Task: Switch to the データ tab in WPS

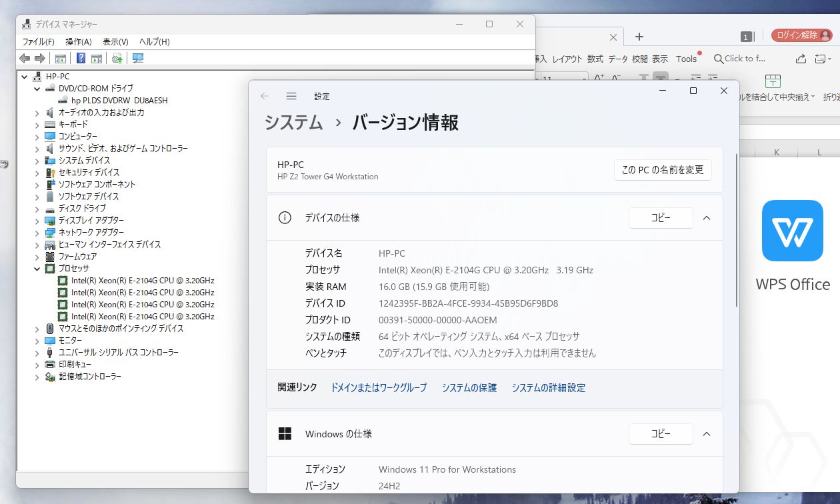Action: point(618,59)
